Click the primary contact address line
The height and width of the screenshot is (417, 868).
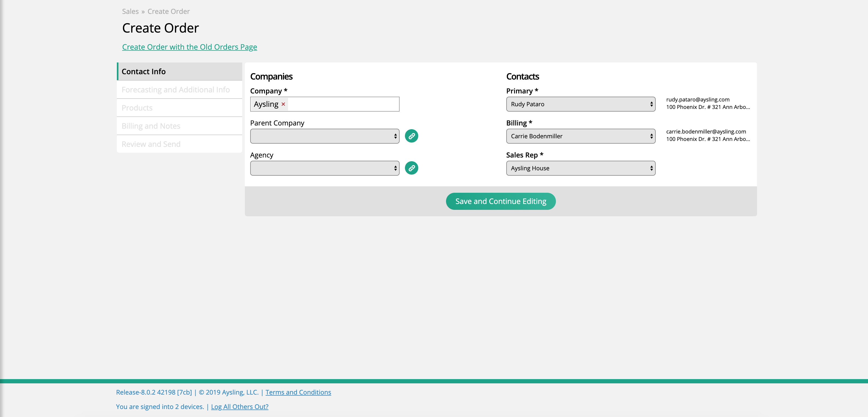coord(708,107)
